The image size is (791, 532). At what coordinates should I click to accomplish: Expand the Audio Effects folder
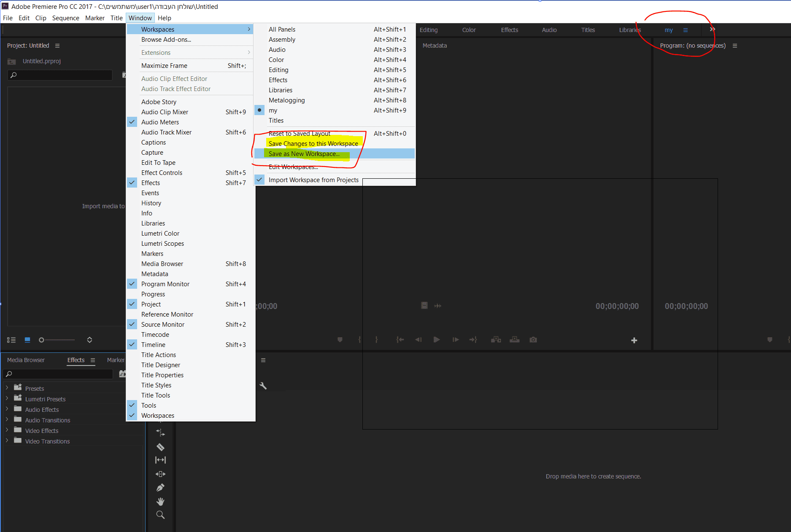pos(7,409)
